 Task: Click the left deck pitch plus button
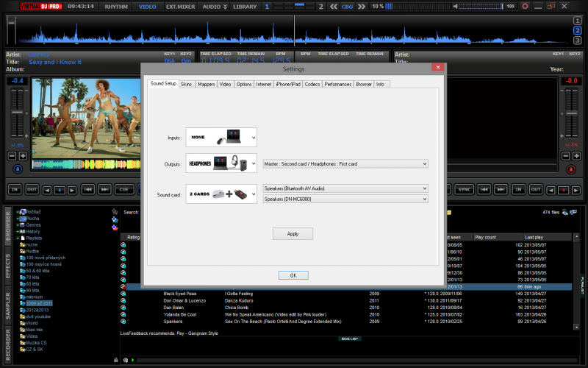tap(23, 156)
